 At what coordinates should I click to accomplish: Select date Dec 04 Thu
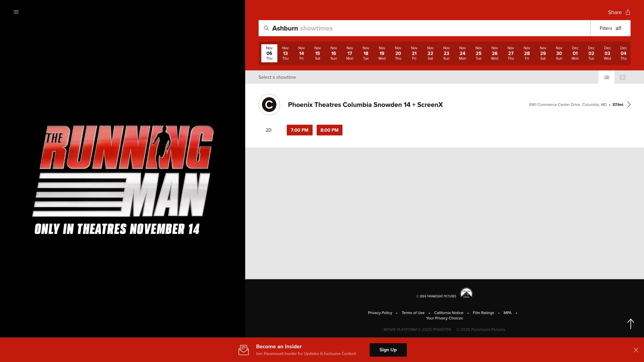(624, 53)
